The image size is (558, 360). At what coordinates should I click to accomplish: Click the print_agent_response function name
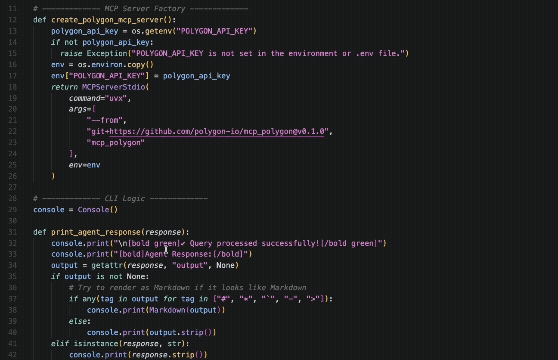coord(96,232)
